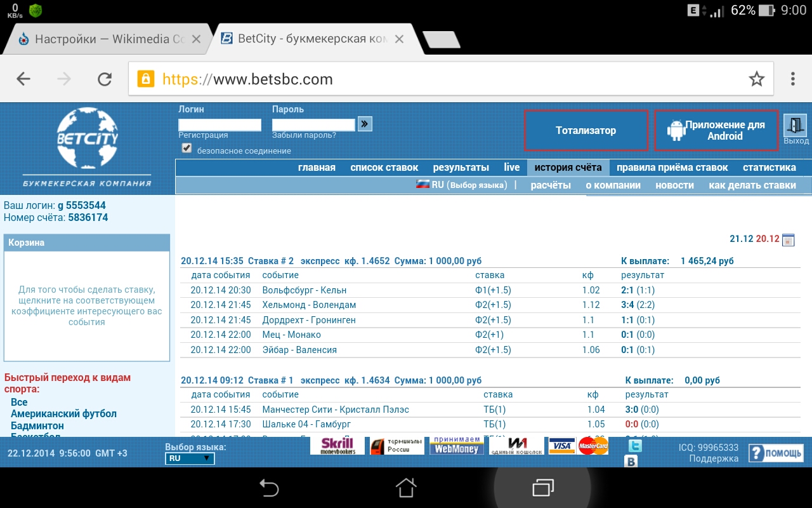This screenshot has height=508, width=812.
Task: Focus the Пароль input field
Action: click(x=313, y=124)
